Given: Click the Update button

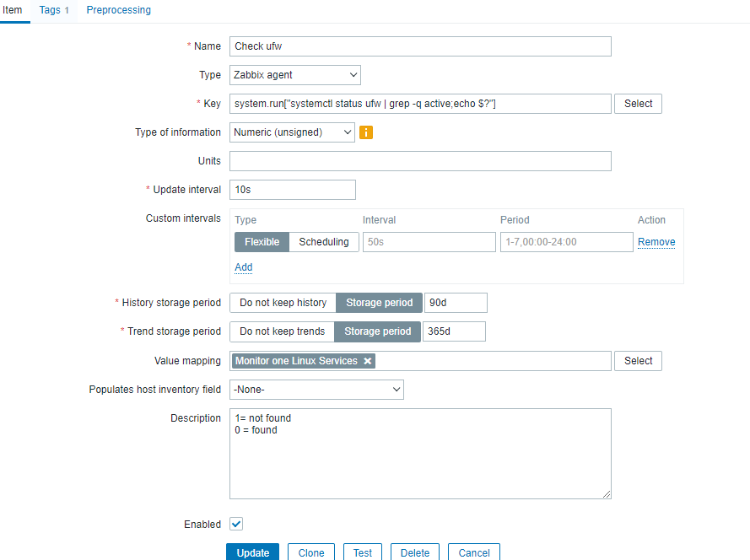Looking at the screenshot, I should click(252, 552).
